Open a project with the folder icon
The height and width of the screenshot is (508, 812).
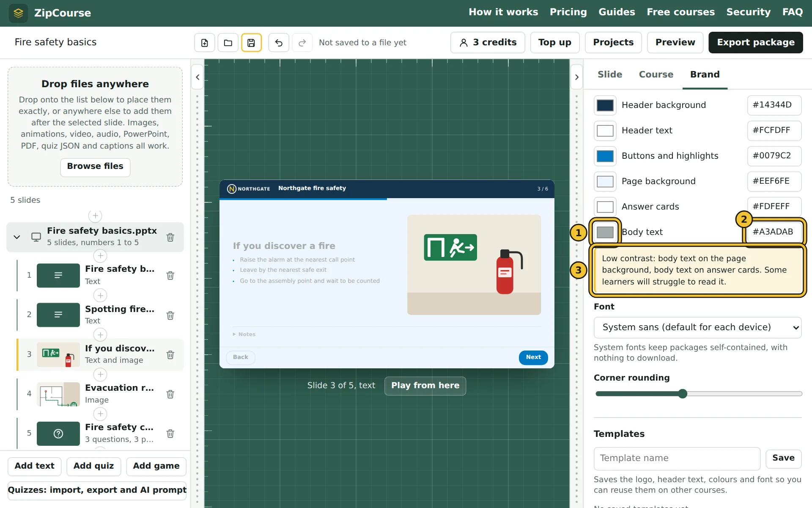[x=228, y=42]
